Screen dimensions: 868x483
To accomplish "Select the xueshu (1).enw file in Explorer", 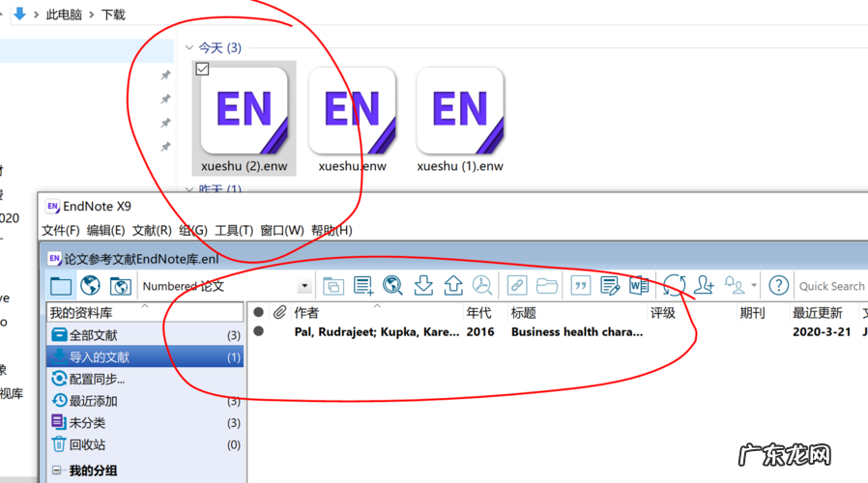I will pyautogui.click(x=460, y=119).
